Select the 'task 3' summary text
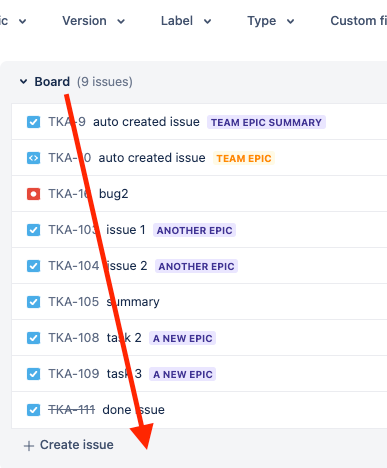Image resolution: width=387 pixels, height=468 pixels. click(124, 374)
